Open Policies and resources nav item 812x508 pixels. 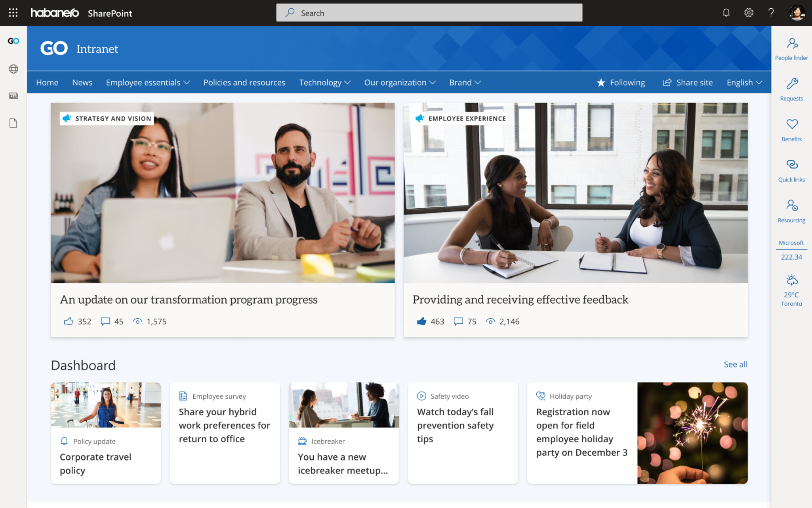click(244, 82)
